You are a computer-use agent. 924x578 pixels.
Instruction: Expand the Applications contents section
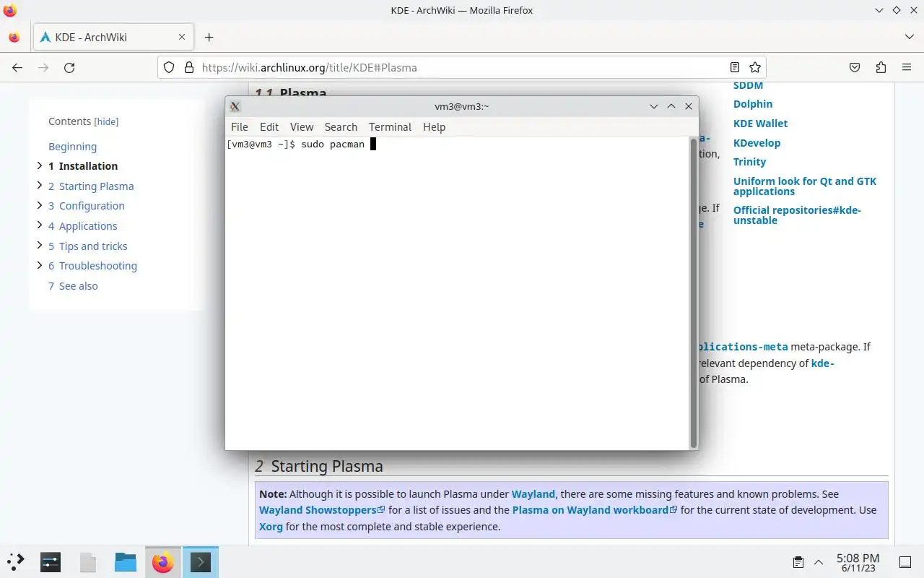[x=40, y=225]
